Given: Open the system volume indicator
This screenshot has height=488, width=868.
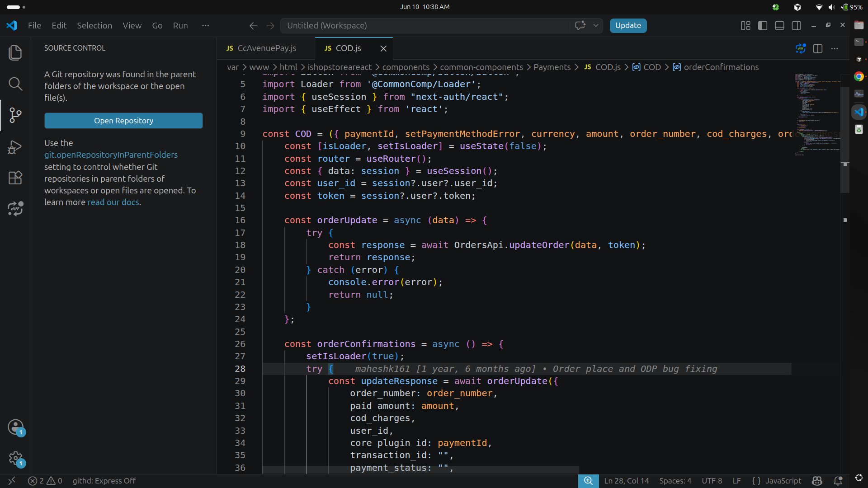Looking at the screenshot, I should tap(831, 7).
